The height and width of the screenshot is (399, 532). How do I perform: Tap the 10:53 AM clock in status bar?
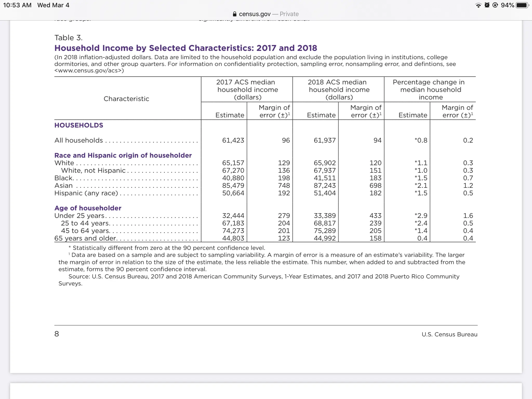pyautogui.click(x=17, y=5)
